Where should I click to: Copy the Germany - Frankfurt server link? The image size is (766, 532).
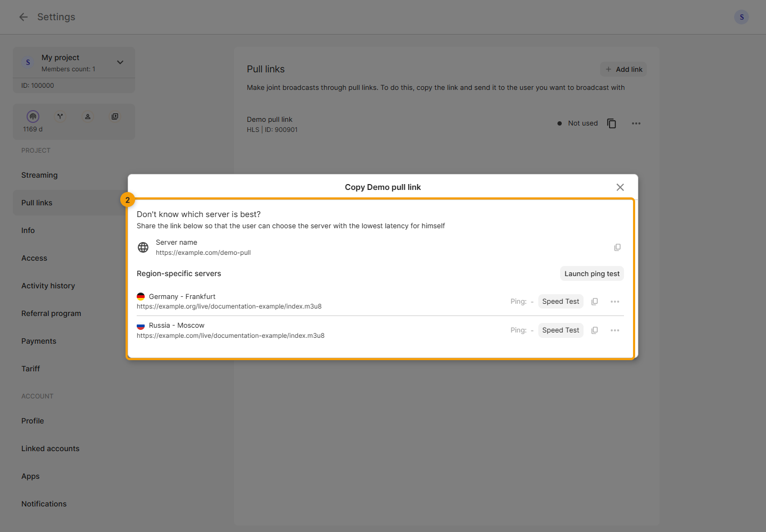(595, 302)
